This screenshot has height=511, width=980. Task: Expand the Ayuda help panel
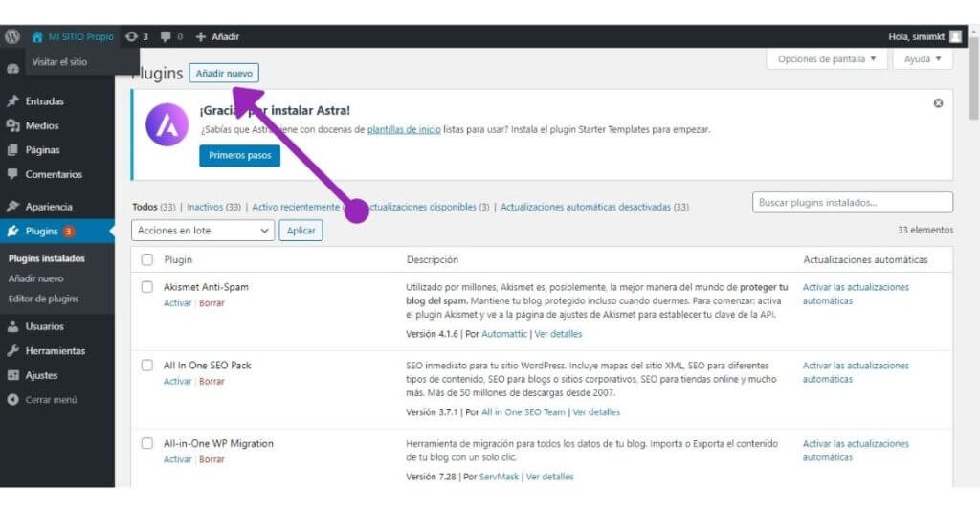click(x=923, y=58)
